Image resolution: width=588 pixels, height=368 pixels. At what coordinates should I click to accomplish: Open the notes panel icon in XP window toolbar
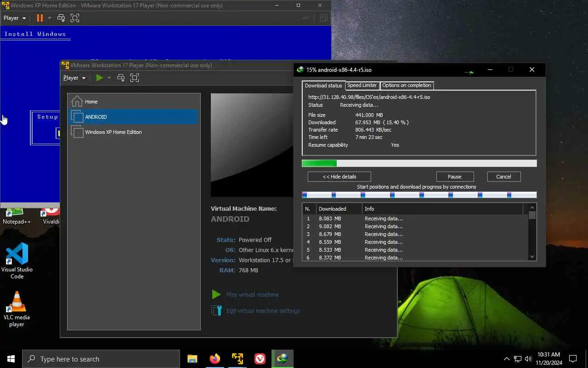coord(323,18)
